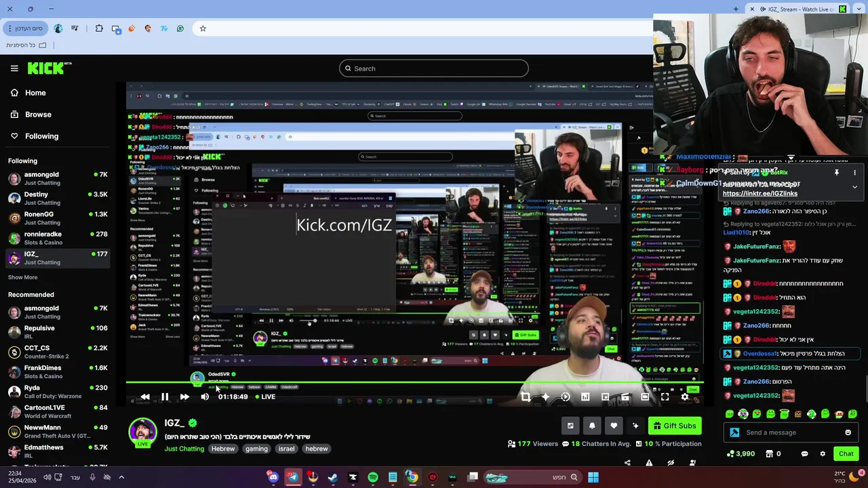Toggle theater mode in player
The image size is (868, 488).
tap(645, 397)
